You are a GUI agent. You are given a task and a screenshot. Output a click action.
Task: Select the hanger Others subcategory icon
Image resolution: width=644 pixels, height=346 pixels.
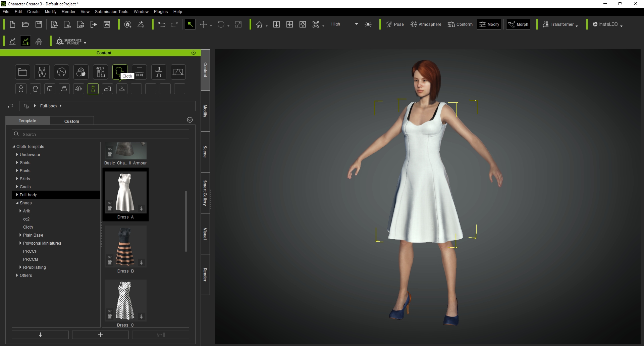tap(122, 89)
